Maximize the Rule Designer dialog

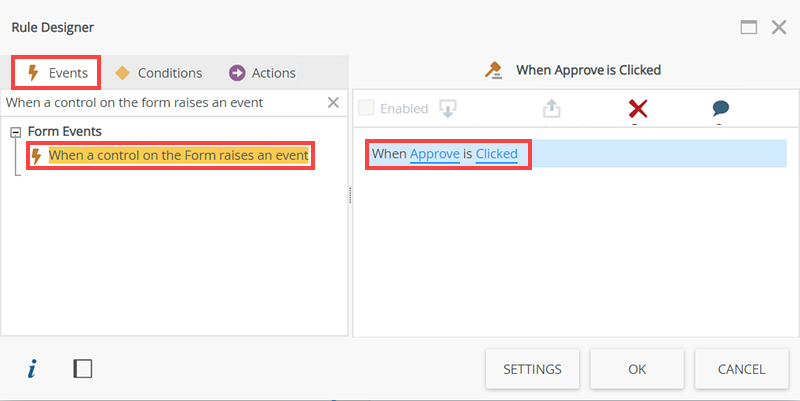(x=748, y=27)
